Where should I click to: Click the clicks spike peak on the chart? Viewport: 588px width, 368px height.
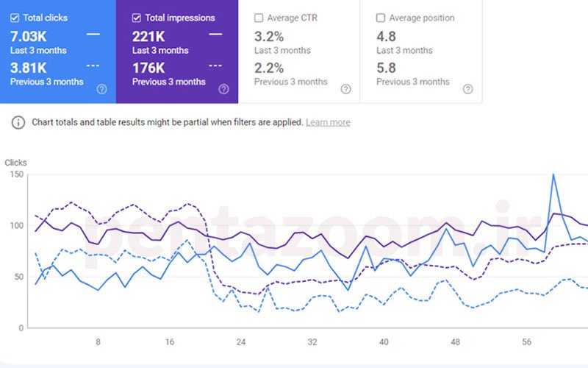tap(553, 175)
